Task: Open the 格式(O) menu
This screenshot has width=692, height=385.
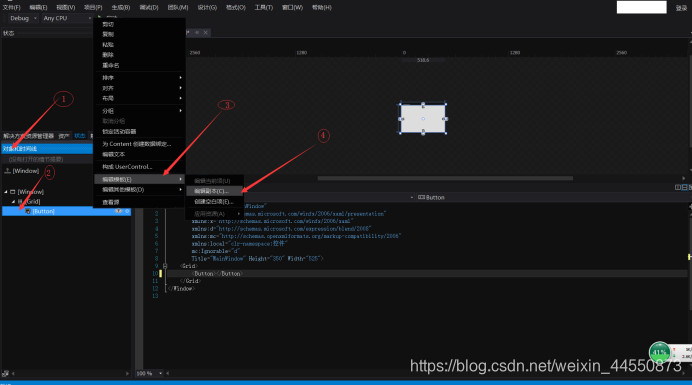Action: tap(236, 8)
